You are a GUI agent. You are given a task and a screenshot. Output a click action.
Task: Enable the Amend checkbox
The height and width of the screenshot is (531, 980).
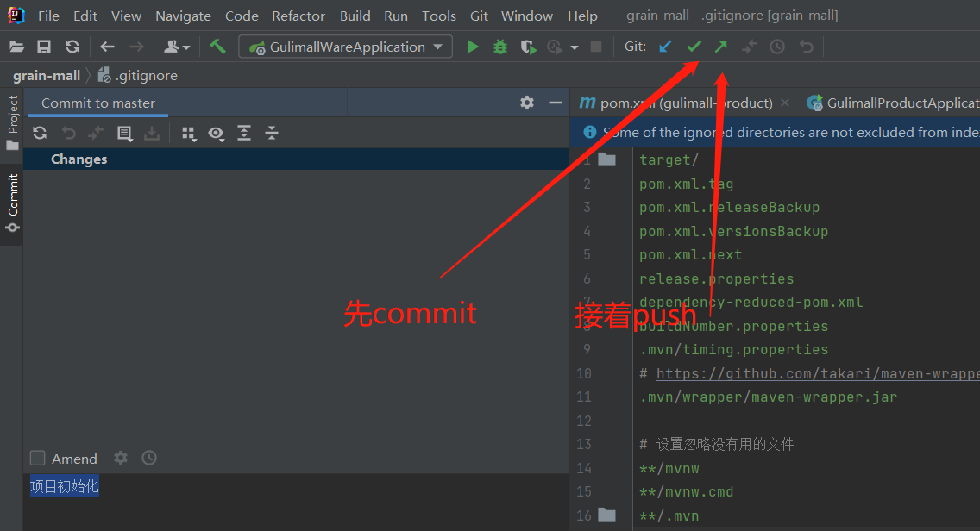coord(37,459)
